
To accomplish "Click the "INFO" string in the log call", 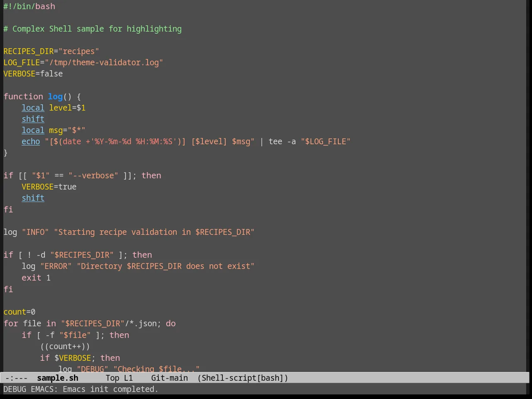I will point(35,232).
